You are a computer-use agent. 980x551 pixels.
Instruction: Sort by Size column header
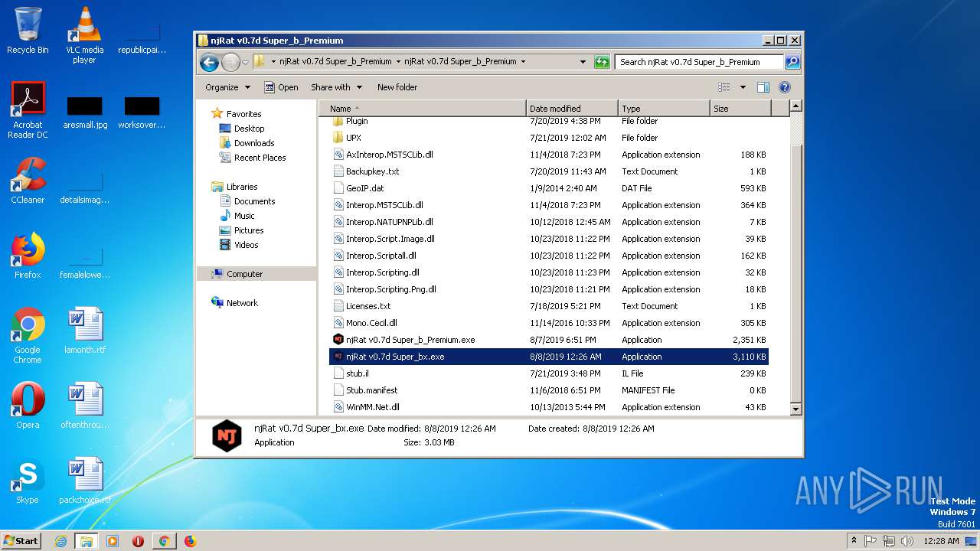pos(740,109)
